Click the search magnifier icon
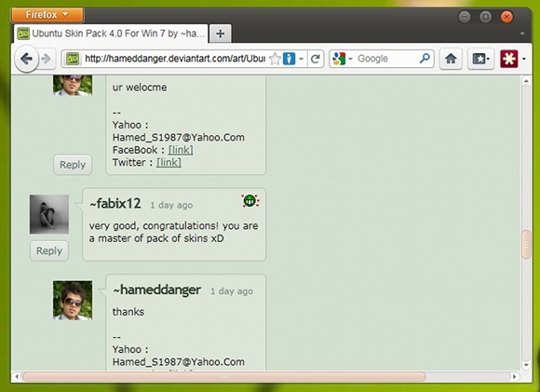 click(425, 59)
